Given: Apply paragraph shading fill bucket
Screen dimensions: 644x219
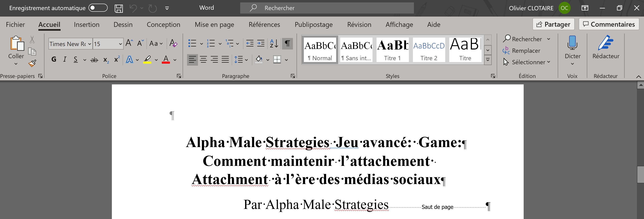Looking at the screenshot, I should (x=259, y=60).
